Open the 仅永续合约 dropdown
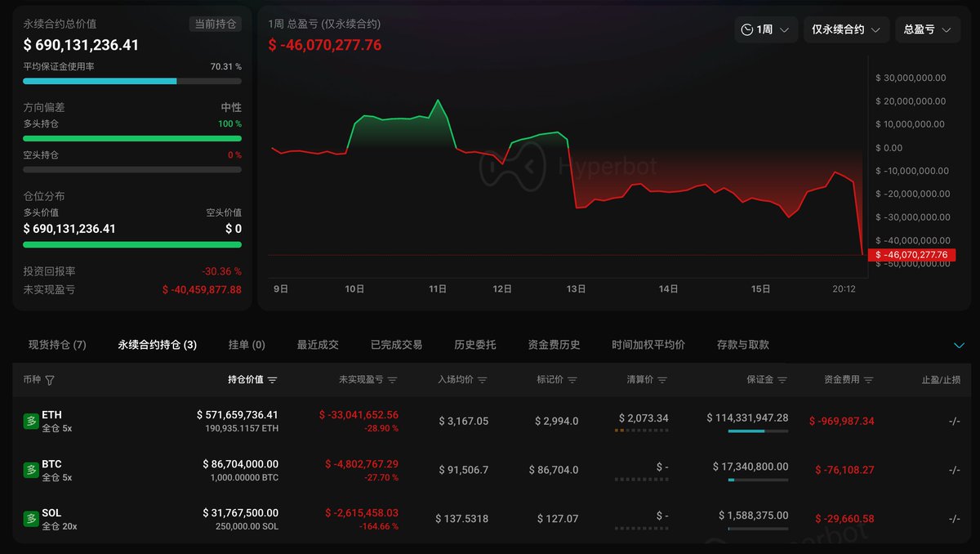980x554 pixels. click(847, 29)
